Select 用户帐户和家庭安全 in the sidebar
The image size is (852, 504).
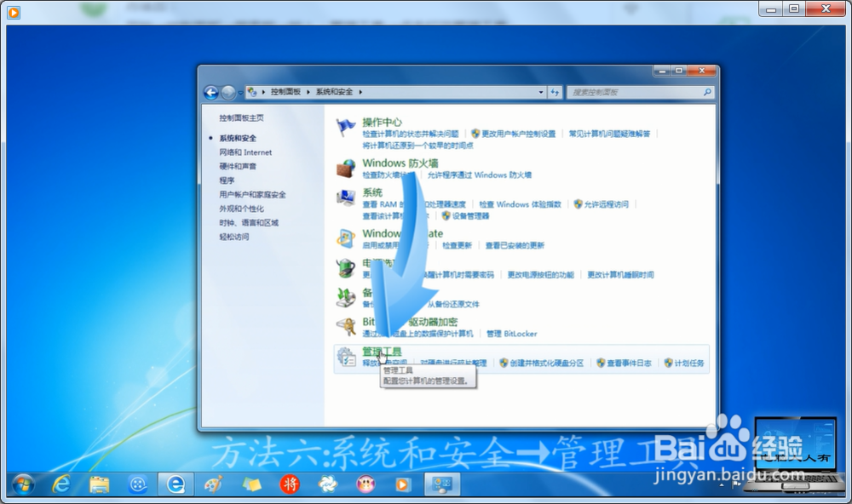pos(252,194)
